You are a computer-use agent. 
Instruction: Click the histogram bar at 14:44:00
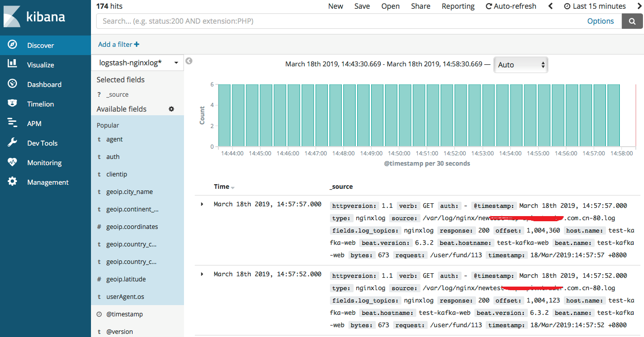tap(238, 115)
